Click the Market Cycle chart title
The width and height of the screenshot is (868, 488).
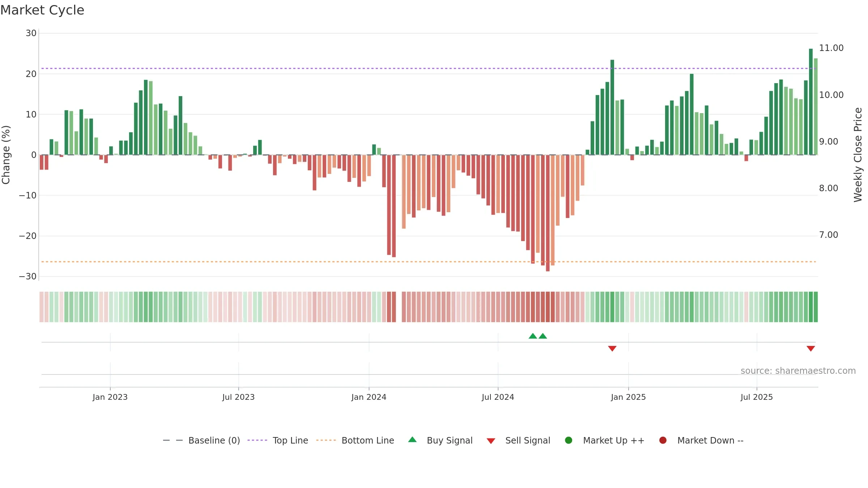point(42,10)
